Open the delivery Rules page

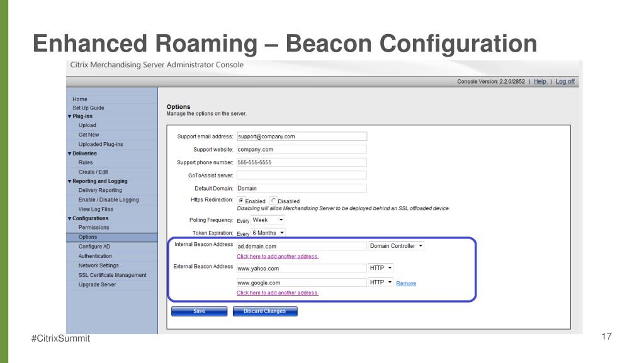tap(86, 162)
